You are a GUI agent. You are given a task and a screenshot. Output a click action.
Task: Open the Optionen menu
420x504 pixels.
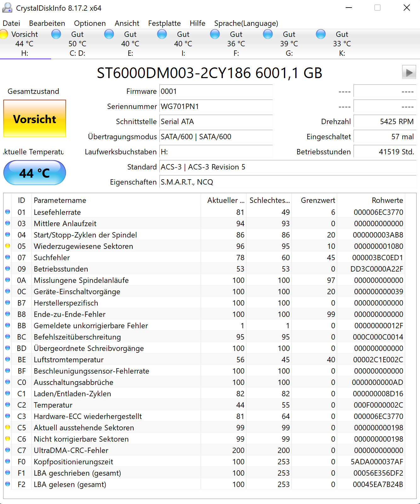pos(90,23)
